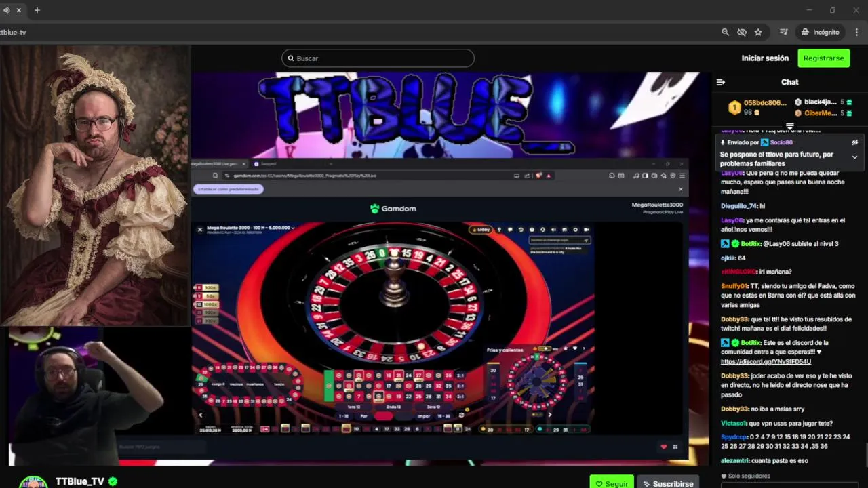The height and width of the screenshot is (488, 868).
Task: Click the Incógnito profile indicator
Action: tap(820, 32)
